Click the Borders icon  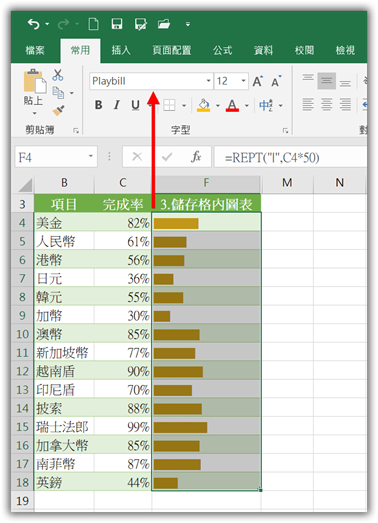169,105
